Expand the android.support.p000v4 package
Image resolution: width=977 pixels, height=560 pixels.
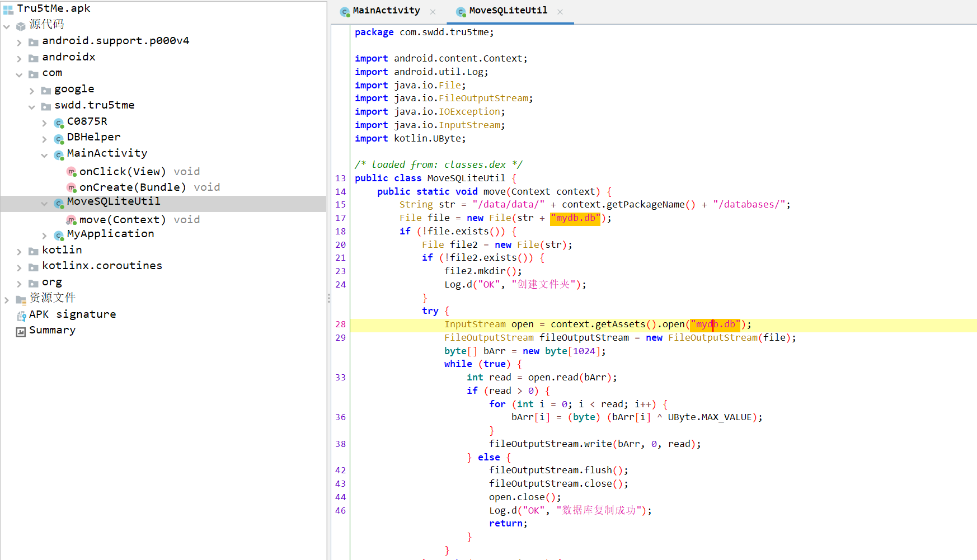19,43
